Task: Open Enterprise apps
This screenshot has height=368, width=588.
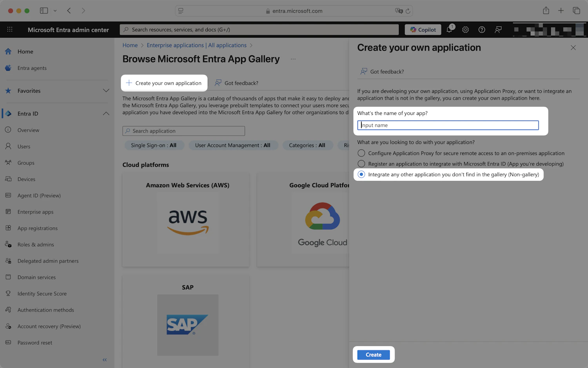Action: click(x=35, y=212)
